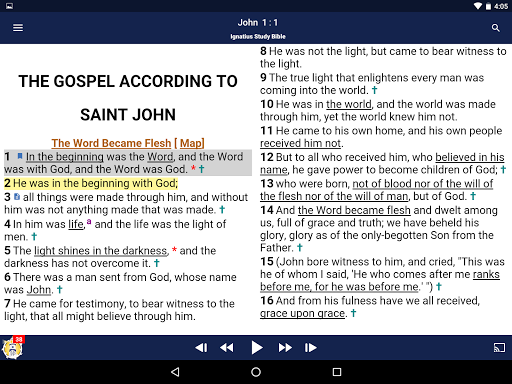Open the app badge icon with notification count
Screen dimensions: 512x384
[13, 347]
